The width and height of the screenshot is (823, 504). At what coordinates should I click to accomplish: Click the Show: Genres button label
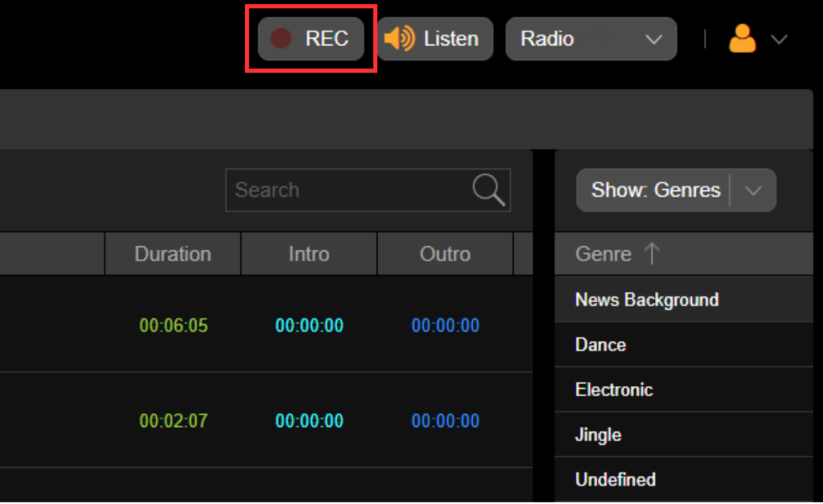coord(655,190)
